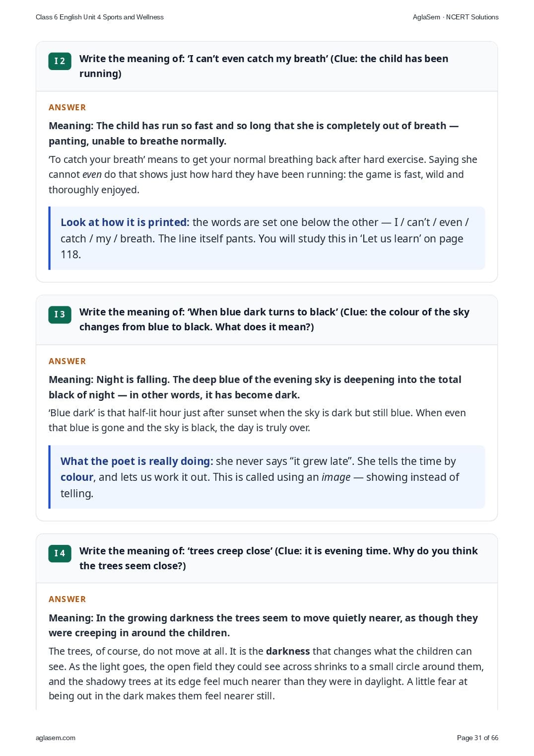Click the Page 31 of 66 indicator
Screen dimensions: 534x756
[477, 738]
